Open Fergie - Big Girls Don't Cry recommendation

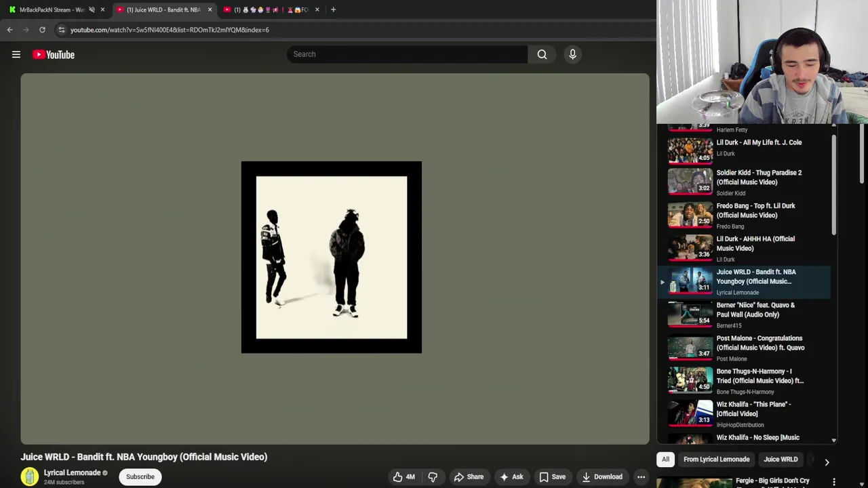[772, 481]
